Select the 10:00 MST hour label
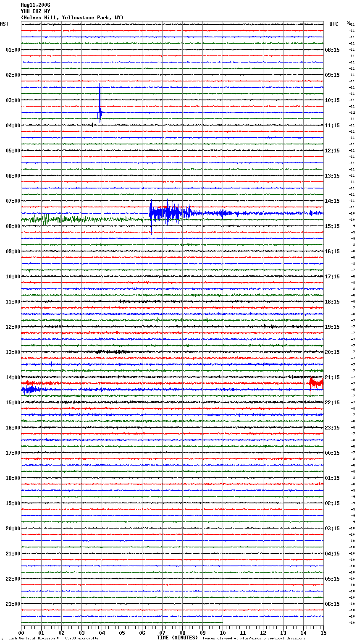357x644 pixels. (x=13, y=277)
